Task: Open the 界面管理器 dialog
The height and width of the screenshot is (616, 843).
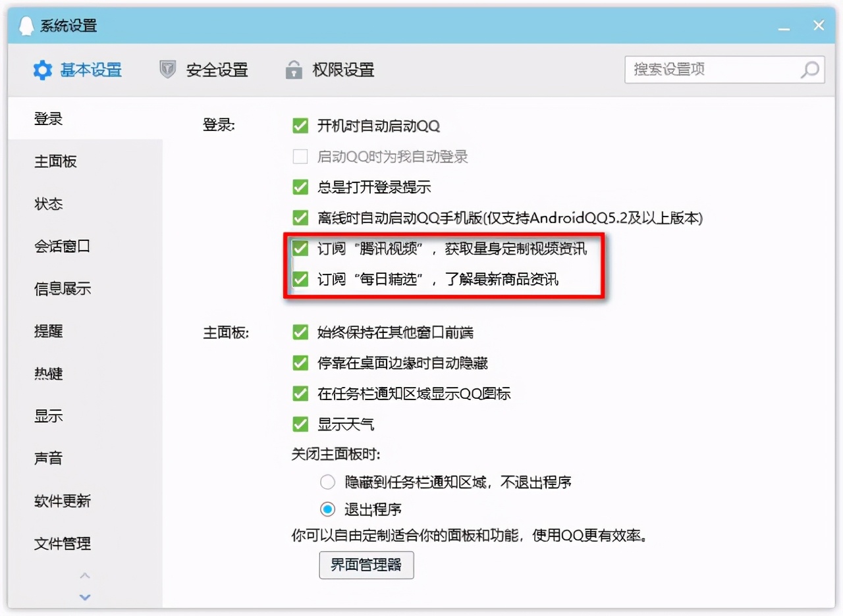Action: tap(366, 565)
